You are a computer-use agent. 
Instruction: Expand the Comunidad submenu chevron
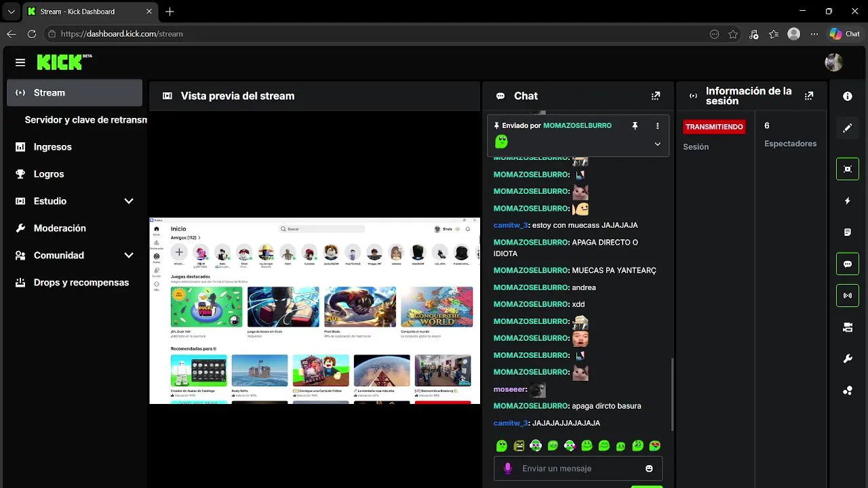point(129,256)
